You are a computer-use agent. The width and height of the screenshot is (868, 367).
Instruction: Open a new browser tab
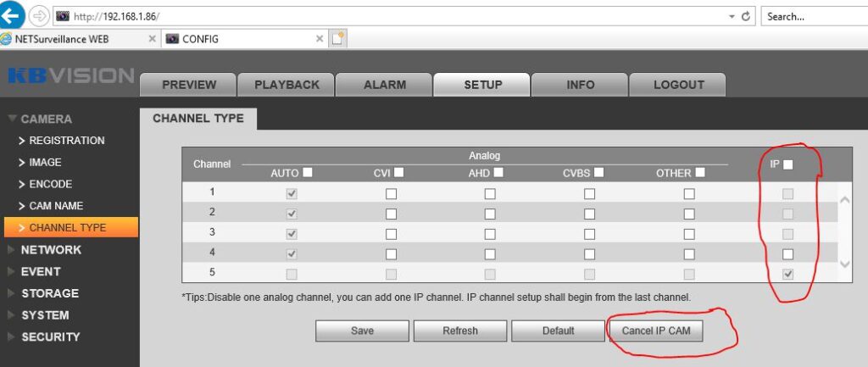[338, 39]
